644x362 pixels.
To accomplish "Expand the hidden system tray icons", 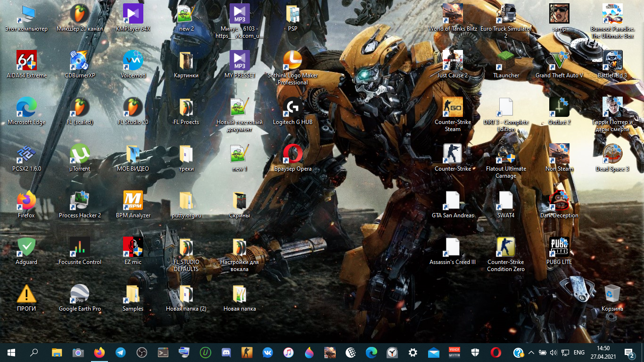I will pyautogui.click(x=531, y=353).
